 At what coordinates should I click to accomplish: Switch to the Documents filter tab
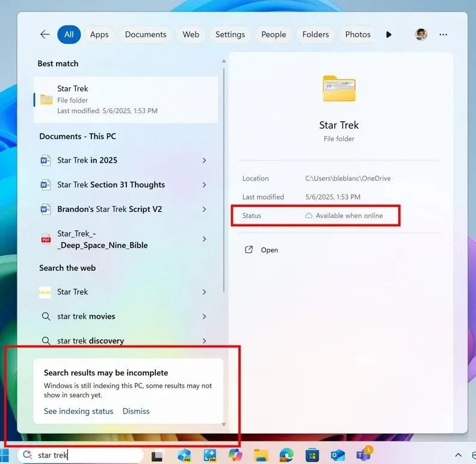146,35
